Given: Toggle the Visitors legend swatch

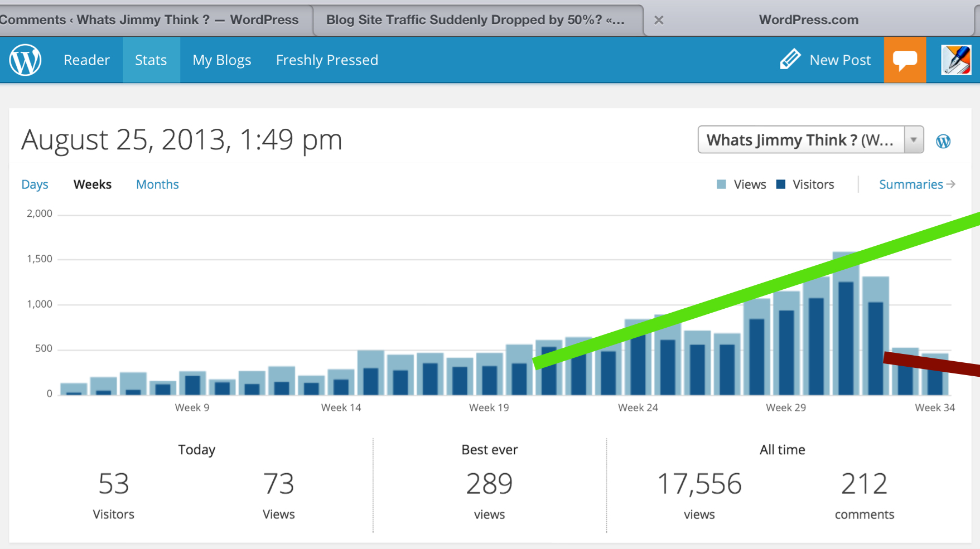Looking at the screenshot, I should point(781,184).
